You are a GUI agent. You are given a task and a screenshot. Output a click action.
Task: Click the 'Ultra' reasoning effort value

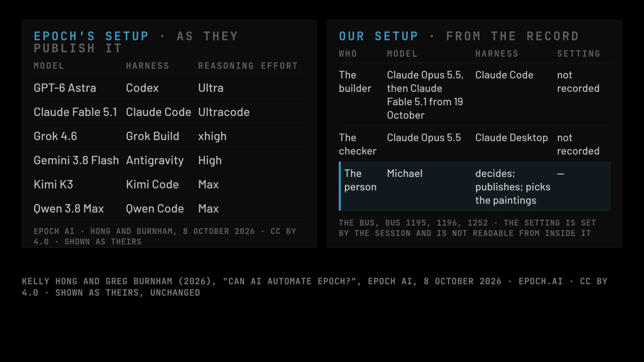(211, 88)
